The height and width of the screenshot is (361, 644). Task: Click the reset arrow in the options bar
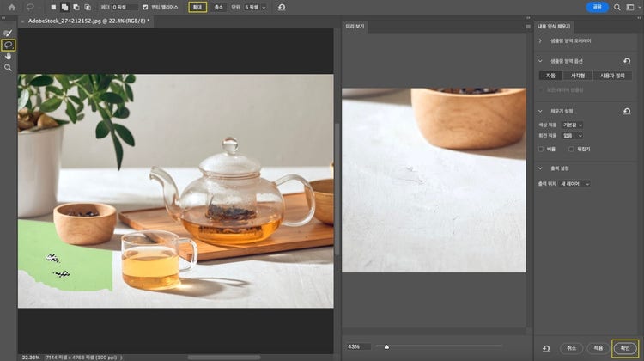[283, 7]
